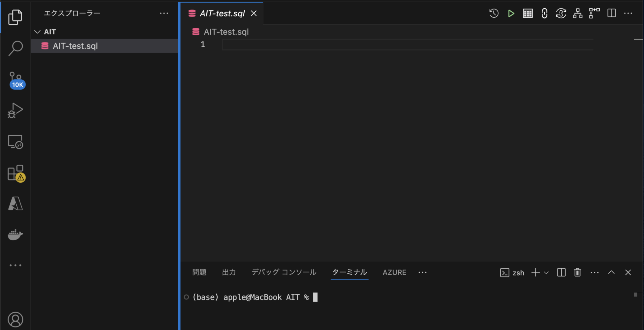The height and width of the screenshot is (330, 644).
Task: Select AIT-test.sql in the Explorer
Action: tap(75, 46)
